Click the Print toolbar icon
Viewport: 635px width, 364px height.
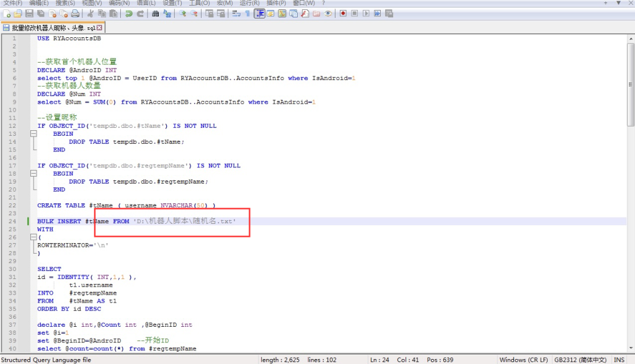pos(75,13)
